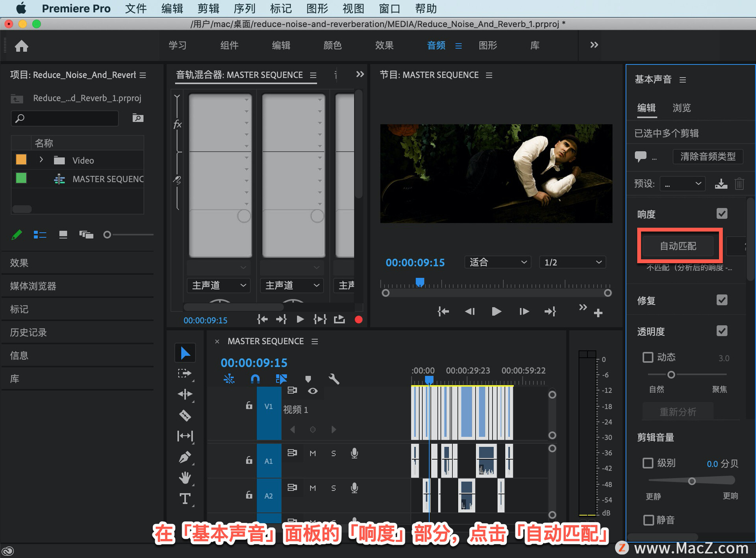The width and height of the screenshot is (756, 558).
Task: Step back one frame in Program monitor
Action: [470, 311]
